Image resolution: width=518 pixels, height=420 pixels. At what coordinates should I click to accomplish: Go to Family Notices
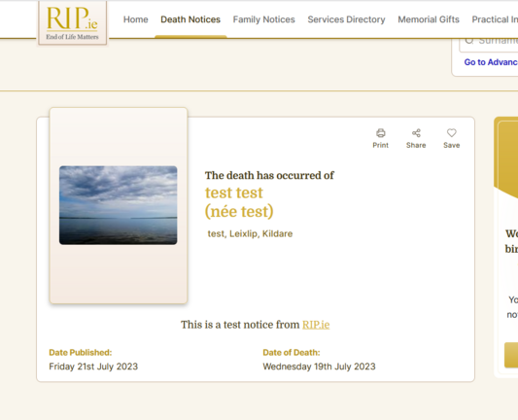click(x=264, y=19)
